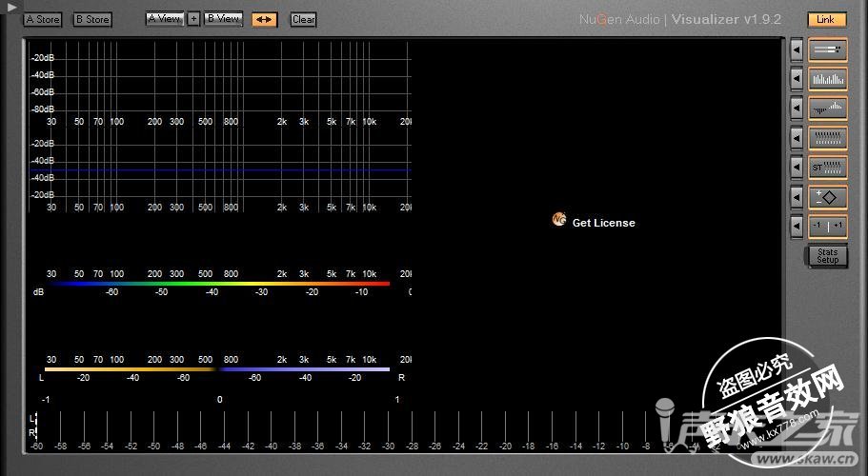Toggle the orange double-arrow swap button

coord(264,19)
